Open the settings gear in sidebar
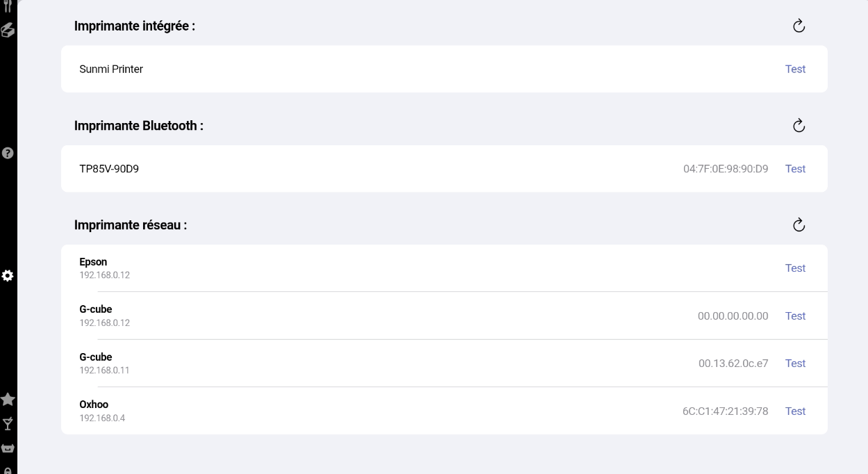The image size is (868, 474). point(8,276)
